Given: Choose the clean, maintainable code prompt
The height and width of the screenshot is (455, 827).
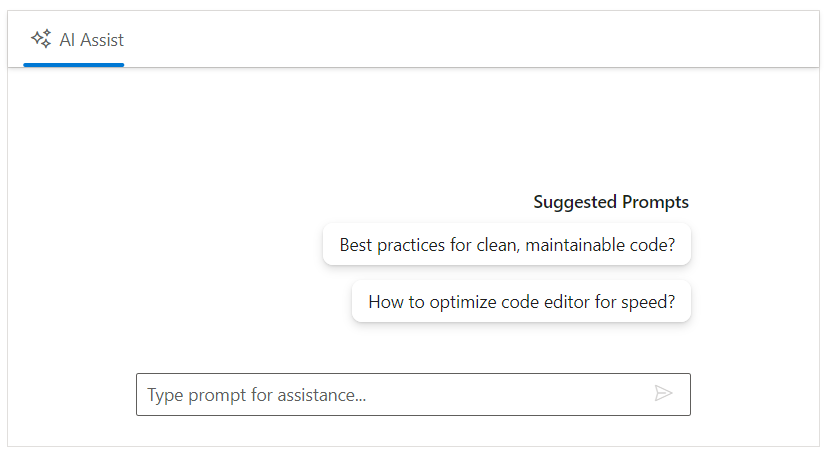Looking at the screenshot, I should [506, 244].
